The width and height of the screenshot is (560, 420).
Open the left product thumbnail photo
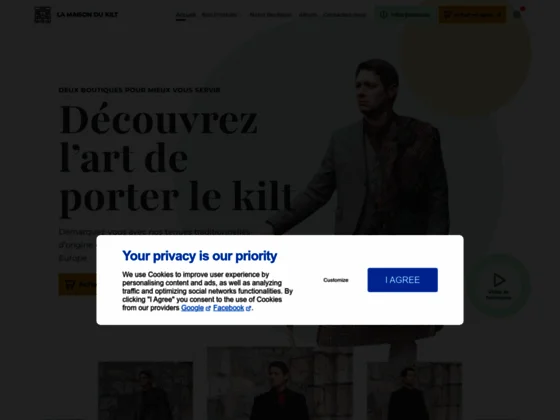coord(146,391)
